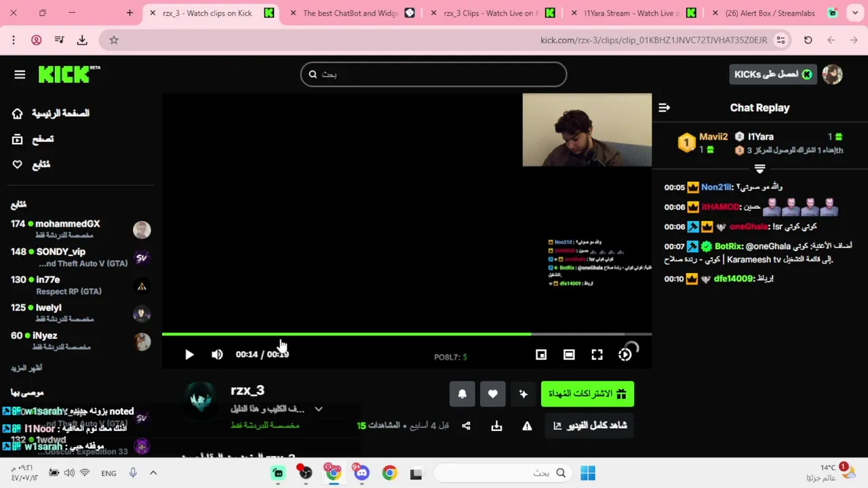The width and height of the screenshot is (868, 488).
Task: Show hidden system tray icons chevron
Action: (153, 473)
